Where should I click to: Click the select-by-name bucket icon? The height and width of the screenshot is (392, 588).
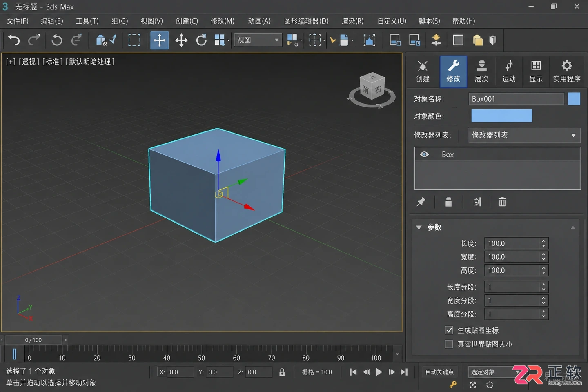(x=101, y=40)
